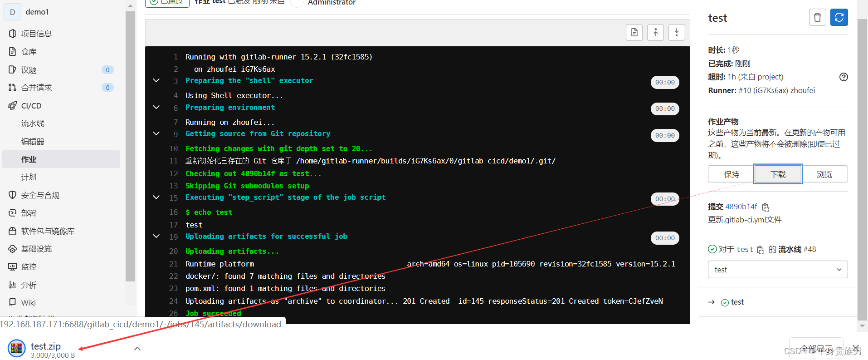The image size is (868, 360).
Task: Collapse Getting source from Git section
Action: point(156,133)
